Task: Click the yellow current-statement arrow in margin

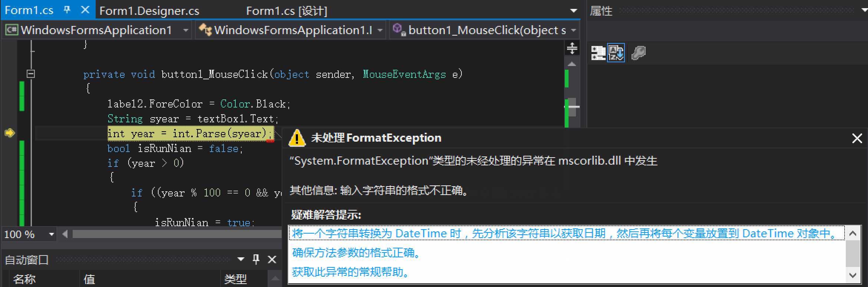Action: click(10, 133)
